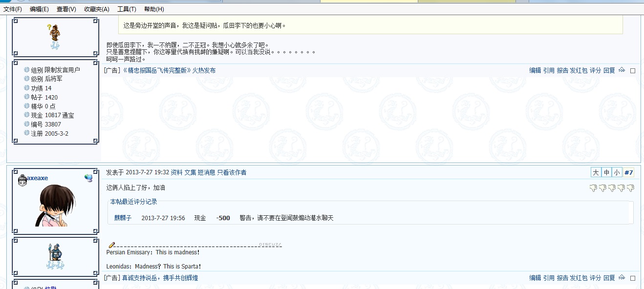Screen dimensions: 644x289
Task: Click 编辑 above the axeaxe post
Action: tap(535, 70)
